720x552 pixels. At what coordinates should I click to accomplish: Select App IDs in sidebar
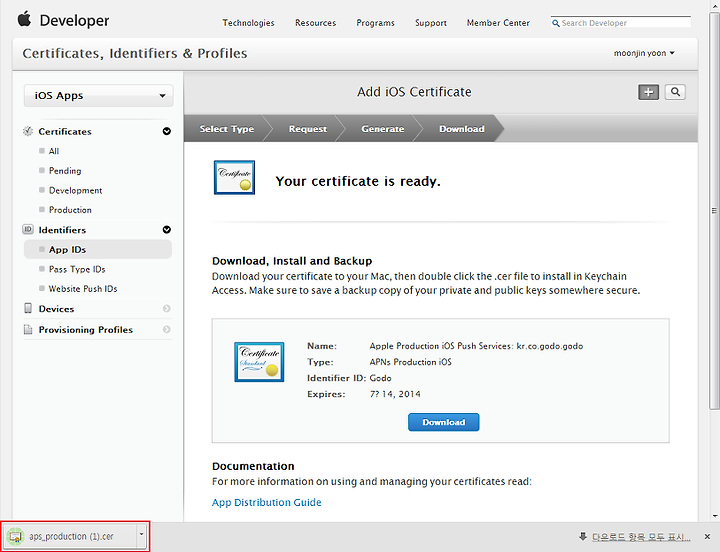point(98,249)
